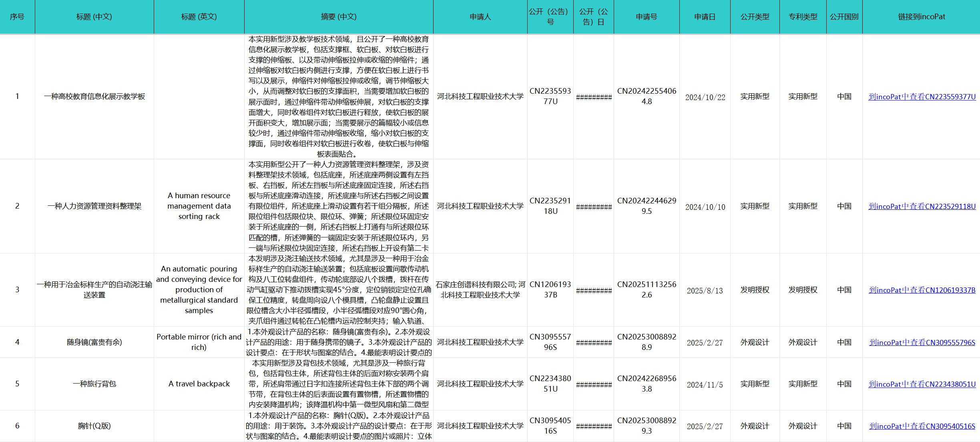Open incoPat link for CN309555796S
The height and width of the screenshot is (442, 980).
coord(922,343)
